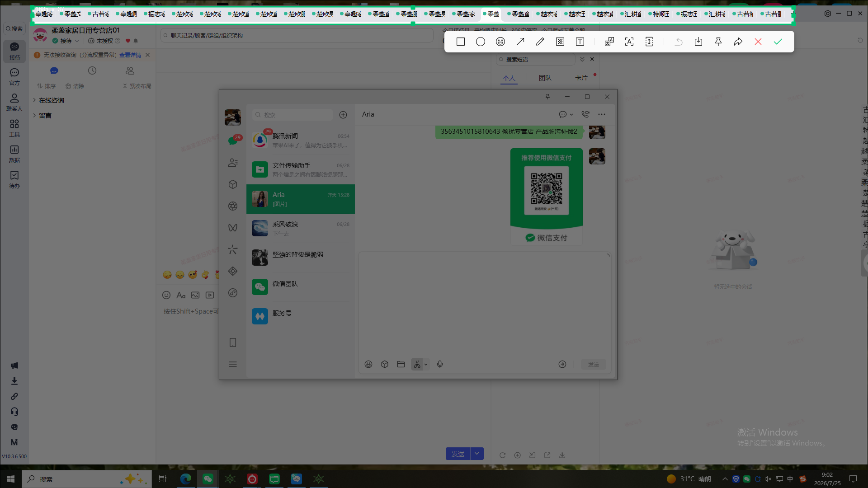Click 排序 in the conversation list
This screenshot has height=488, width=868.
pos(47,86)
